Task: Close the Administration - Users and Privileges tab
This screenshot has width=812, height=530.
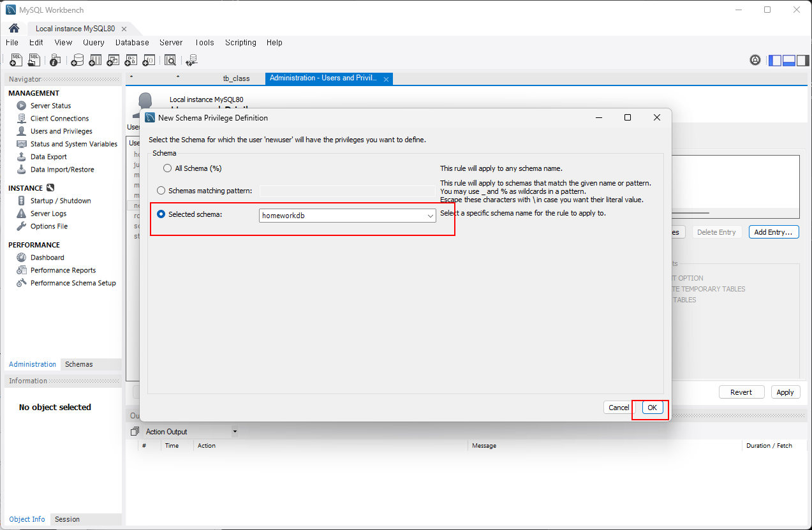Action: (386, 79)
